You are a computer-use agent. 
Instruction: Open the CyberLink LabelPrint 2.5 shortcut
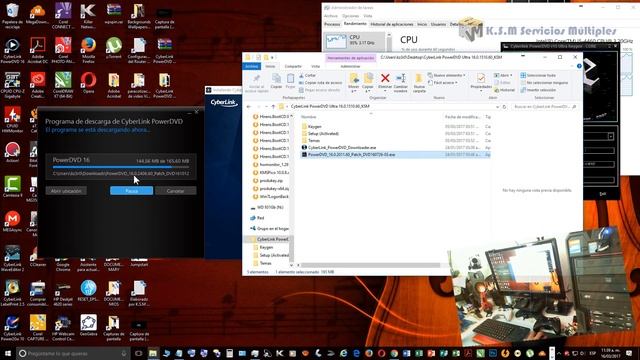tap(12, 293)
